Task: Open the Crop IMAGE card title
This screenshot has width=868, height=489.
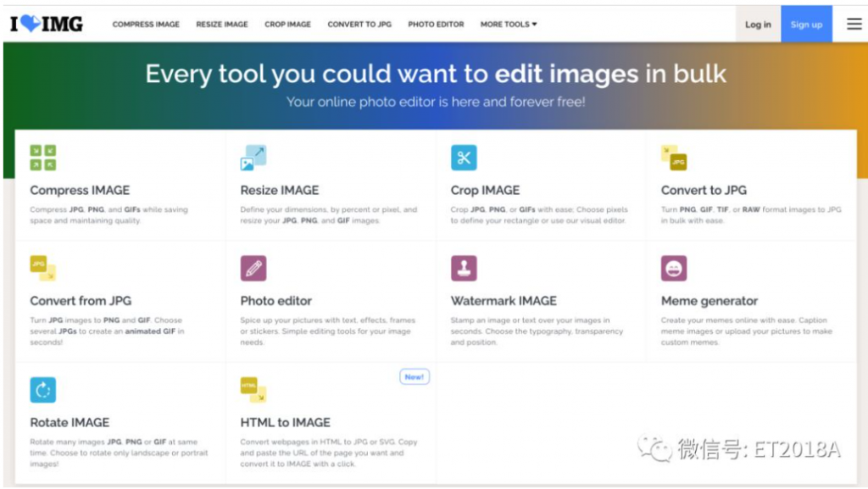Action: click(485, 191)
